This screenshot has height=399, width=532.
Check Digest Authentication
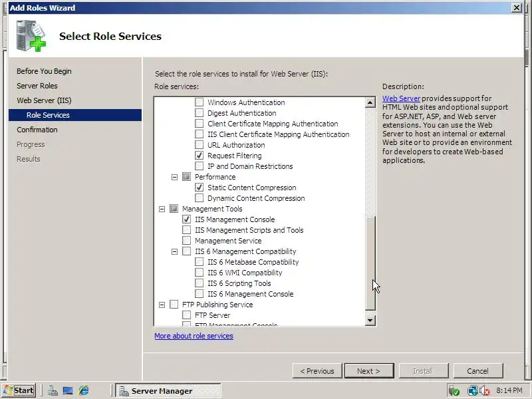point(199,112)
